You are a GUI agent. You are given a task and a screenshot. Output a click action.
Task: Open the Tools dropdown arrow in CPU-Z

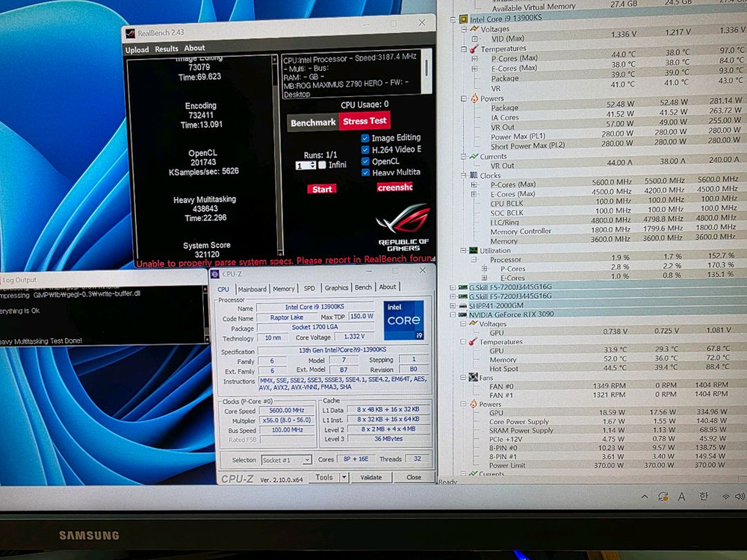(344, 476)
